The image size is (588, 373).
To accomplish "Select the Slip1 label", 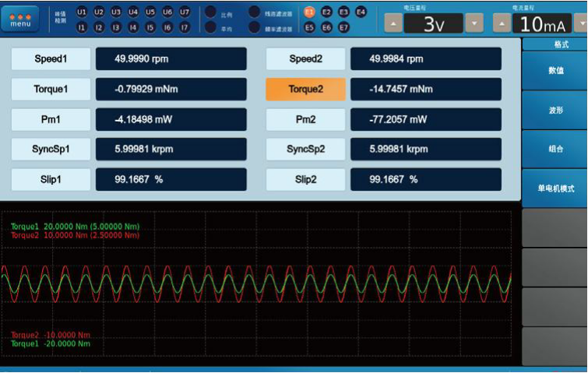I will tap(51, 180).
